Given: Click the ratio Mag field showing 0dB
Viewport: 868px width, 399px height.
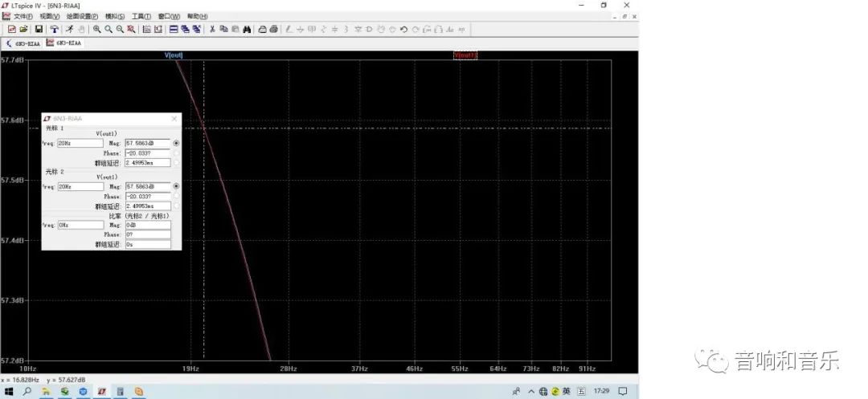Looking at the screenshot, I should pos(148,225).
